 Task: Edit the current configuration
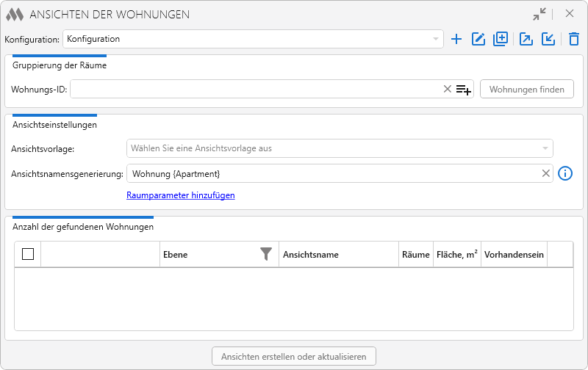pos(478,39)
